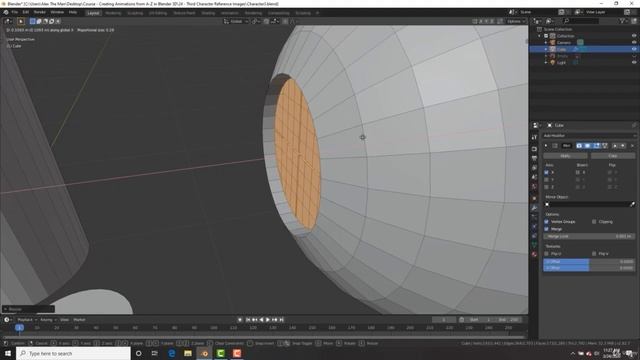Open the editor type dropdown in viewport header
This screenshot has height=360, width=640.
coord(8,21)
